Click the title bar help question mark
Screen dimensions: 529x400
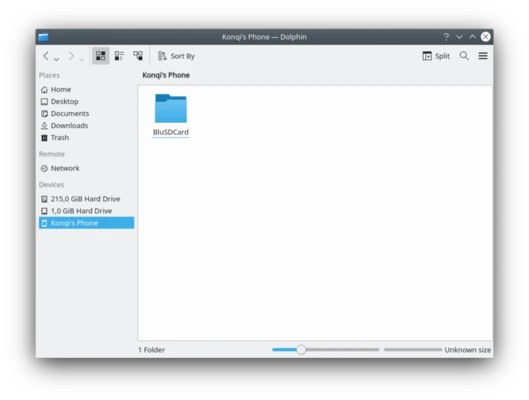click(x=446, y=37)
